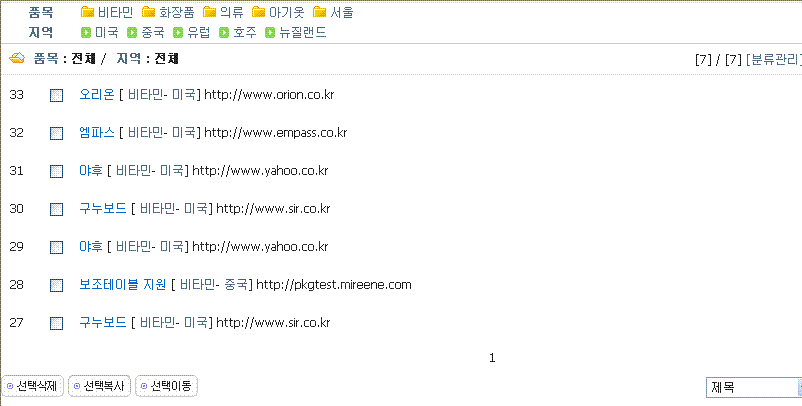Open the 오리온 post link

click(96, 95)
